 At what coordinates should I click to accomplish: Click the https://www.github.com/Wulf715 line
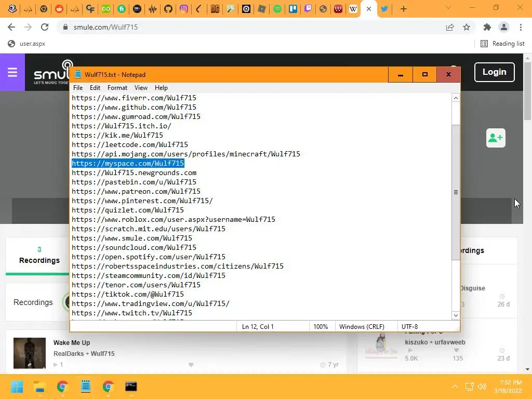click(x=134, y=107)
